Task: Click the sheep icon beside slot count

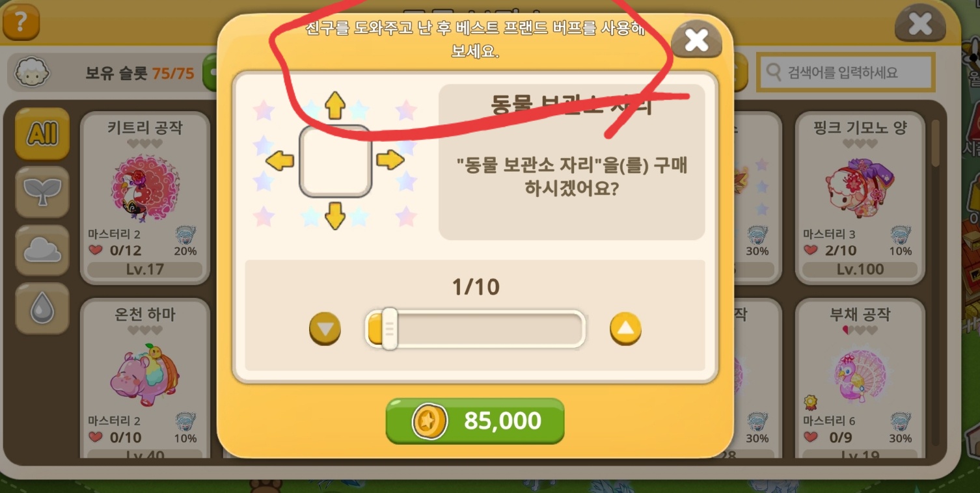Action: click(x=29, y=72)
